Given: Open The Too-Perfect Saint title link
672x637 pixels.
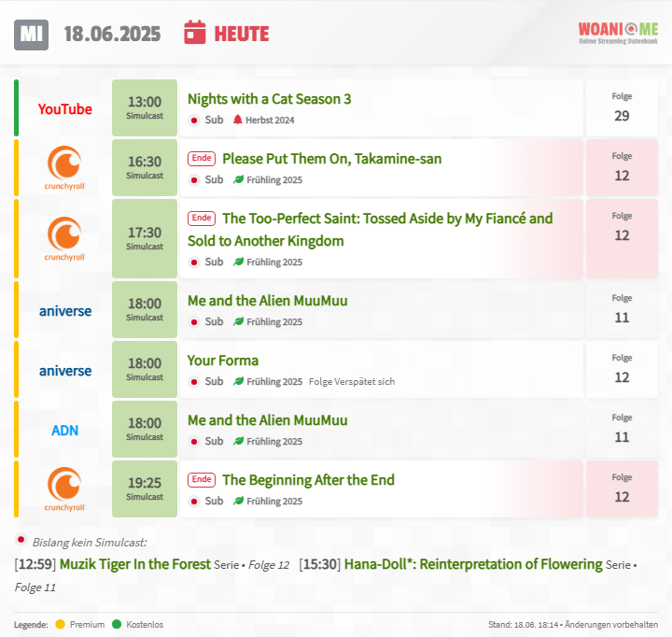Looking at the screenshot, I should point(371,230).
